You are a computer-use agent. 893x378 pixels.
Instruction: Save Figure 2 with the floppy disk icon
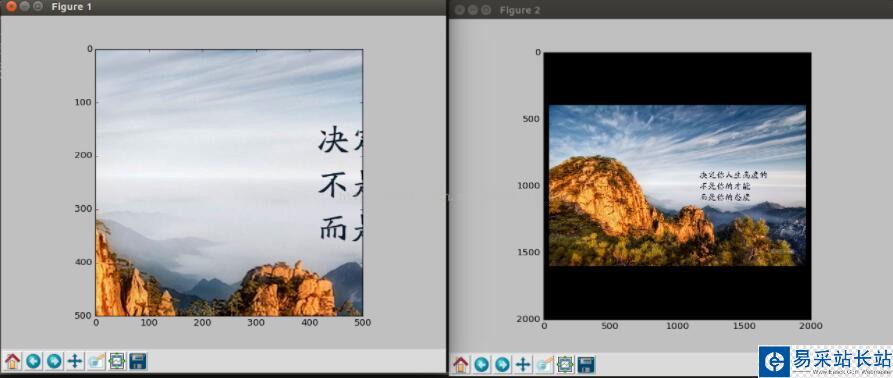pos(586,364)
